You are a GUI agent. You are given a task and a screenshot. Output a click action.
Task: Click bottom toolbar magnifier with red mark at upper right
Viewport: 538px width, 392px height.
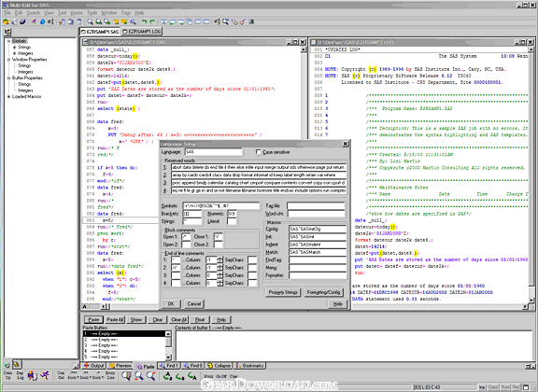tap(151, 376)
